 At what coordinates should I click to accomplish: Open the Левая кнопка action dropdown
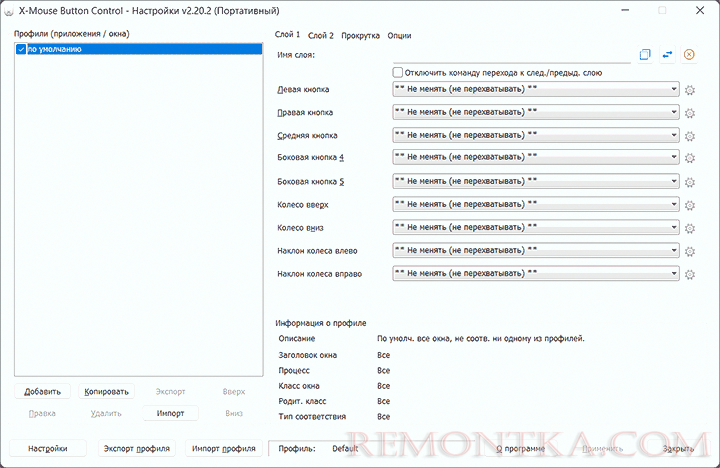(536, 89)
